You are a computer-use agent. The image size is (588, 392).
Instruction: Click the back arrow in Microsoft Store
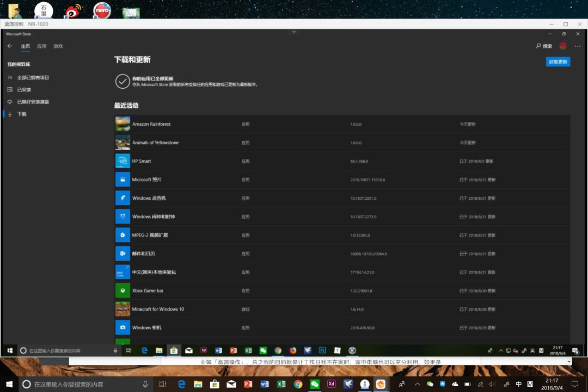pos(10,46)
